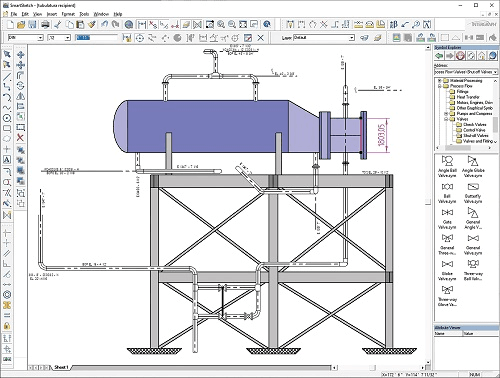Undo the last action
This screenshot has width=500, height=378.
pos(105,24)
